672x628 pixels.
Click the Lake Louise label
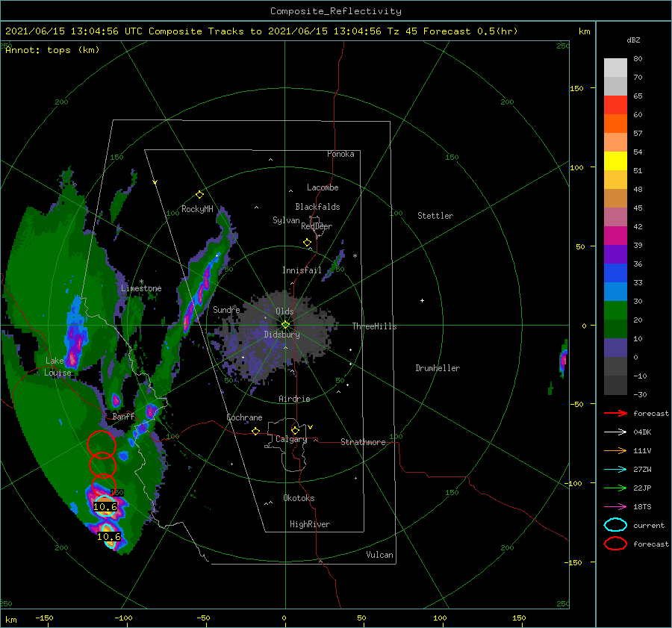[58, 367]
